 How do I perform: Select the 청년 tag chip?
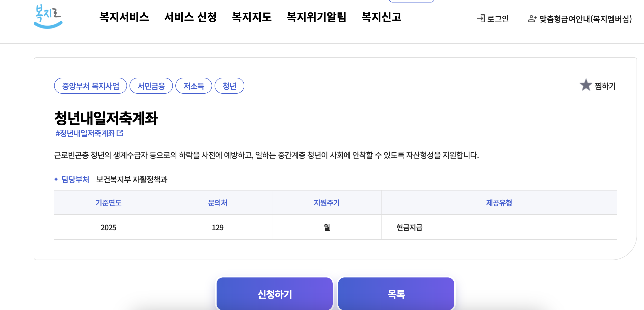tap(229, 86)
